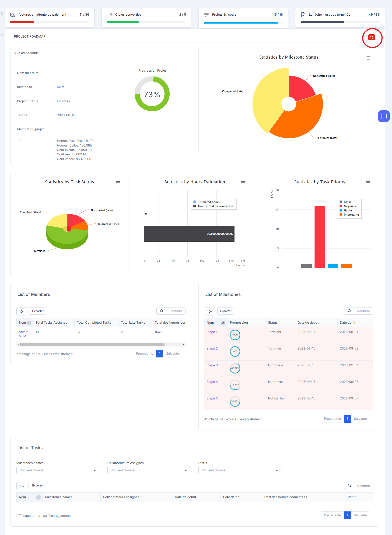Open Collaborateurs assignés filter dropdown

(x=149, y=470)
